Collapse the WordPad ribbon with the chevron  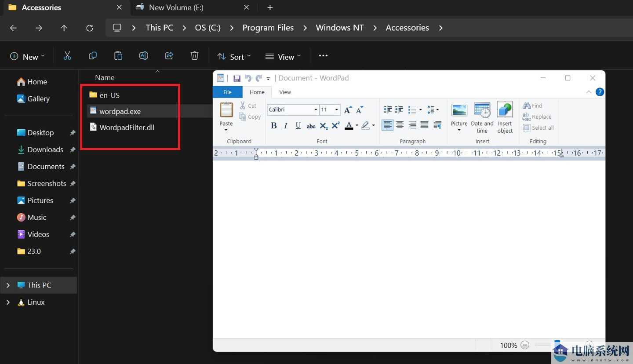589,92
